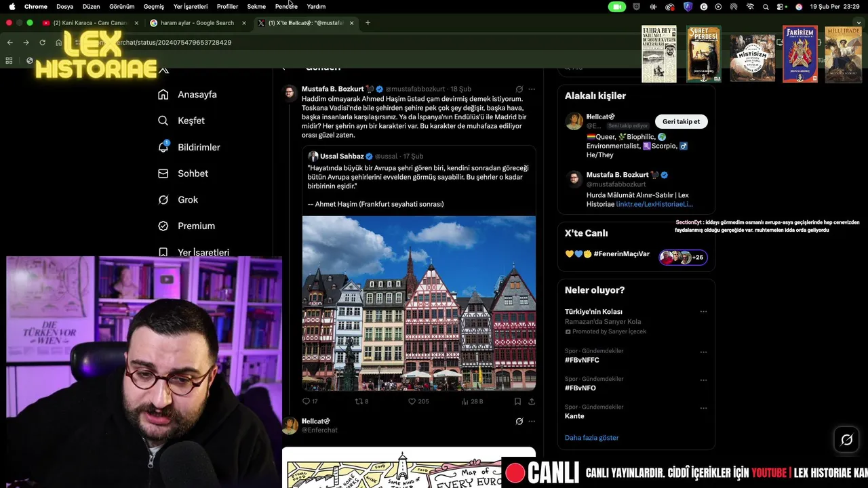Click Grok icon on Hellcat's tweet
This screenshot has width=868, height=488.
519,421
